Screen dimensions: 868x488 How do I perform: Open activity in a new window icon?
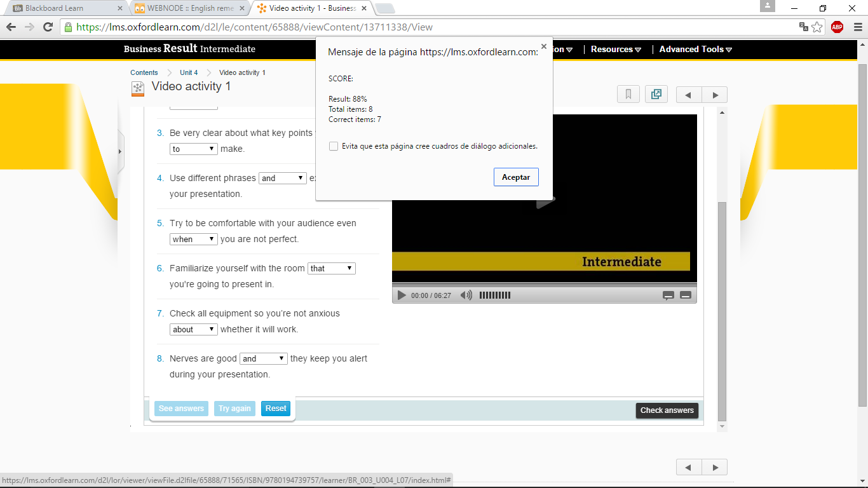[656, 95]
